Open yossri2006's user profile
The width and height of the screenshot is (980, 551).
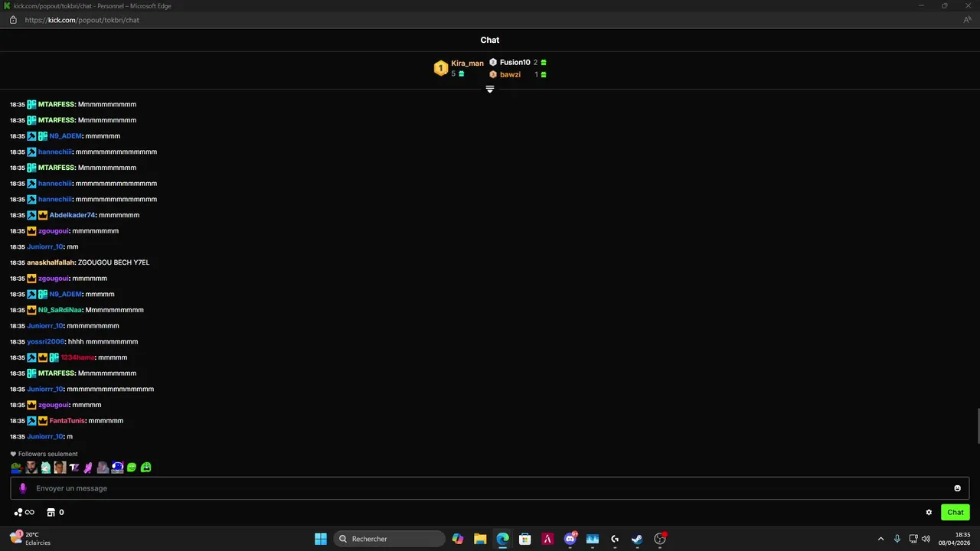(x=45, y=342)
